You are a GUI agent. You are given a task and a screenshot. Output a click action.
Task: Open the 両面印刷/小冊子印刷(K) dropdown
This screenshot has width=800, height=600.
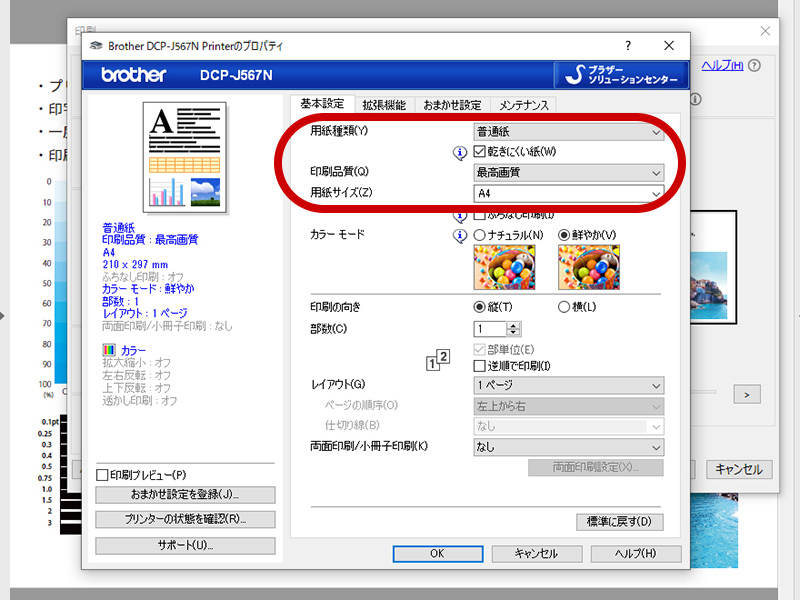click(568, 447)
